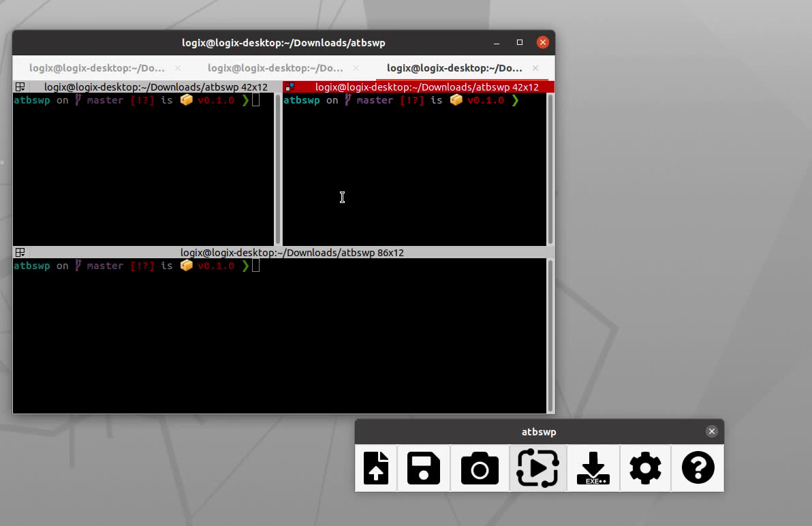This screenshot has width=812, height=526.
Task: Toggle the play capture button
Action: click(x=537, y=468)
